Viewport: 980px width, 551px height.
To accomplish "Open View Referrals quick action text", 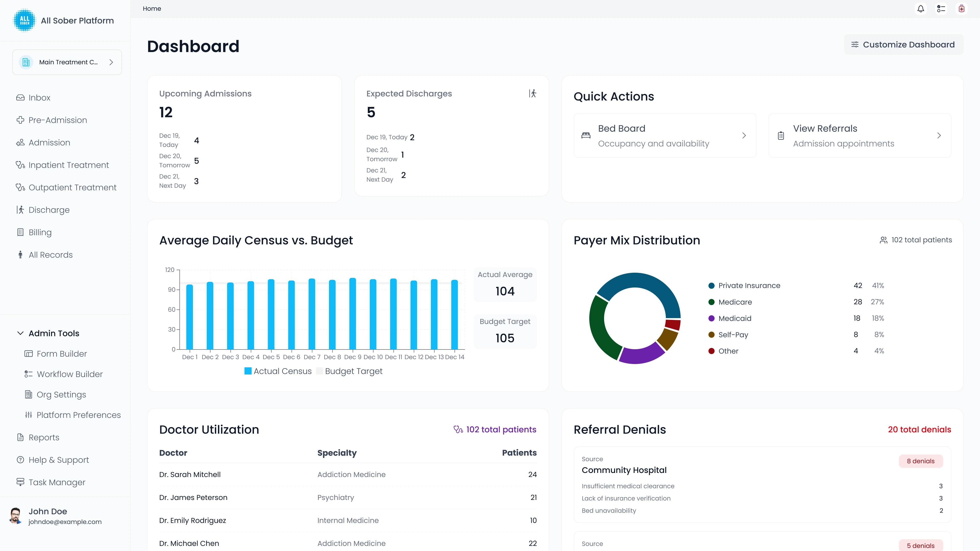I will [825, 129].
